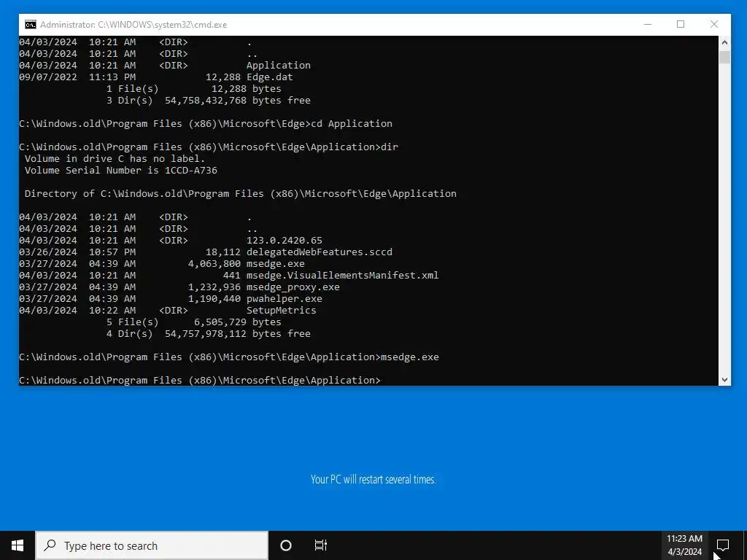Click the Show desktop sliver at the taskbar edge
The height and width of the screenshot is (560, 747).
(x=745, y=545)
